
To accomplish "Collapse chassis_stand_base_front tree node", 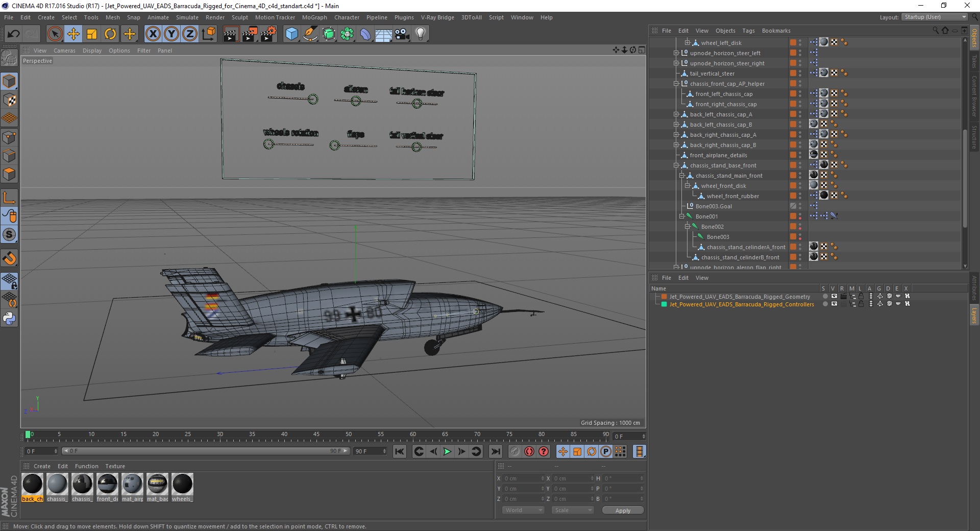I will coord(676,165).
